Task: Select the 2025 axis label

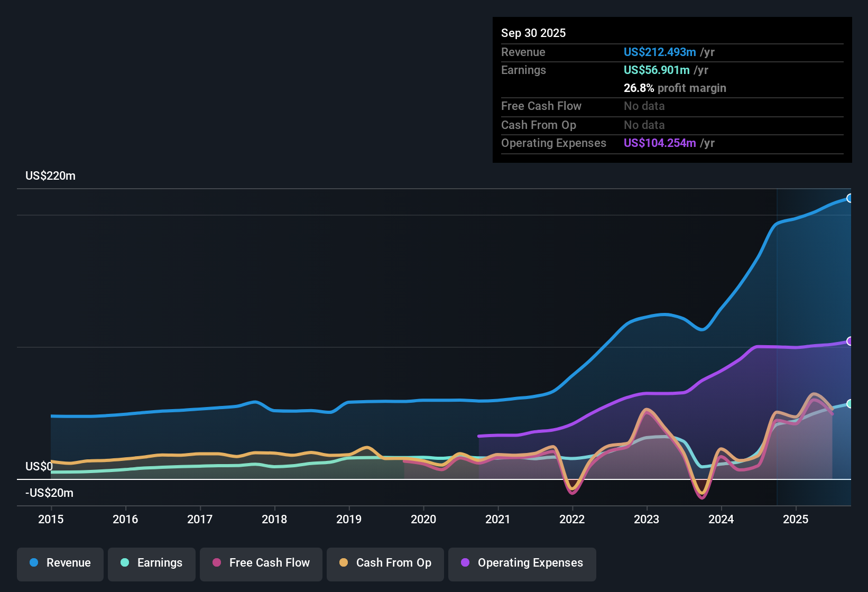Action: coord(797,520)
